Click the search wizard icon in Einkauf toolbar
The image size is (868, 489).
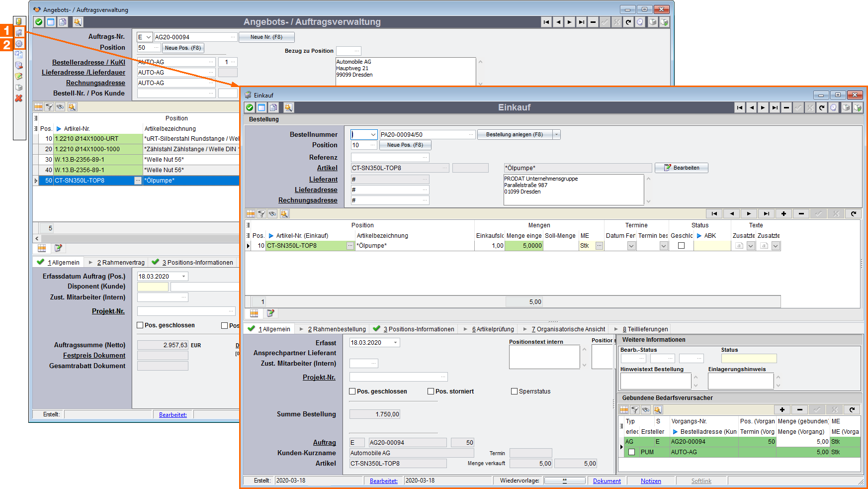click(288, 107)
